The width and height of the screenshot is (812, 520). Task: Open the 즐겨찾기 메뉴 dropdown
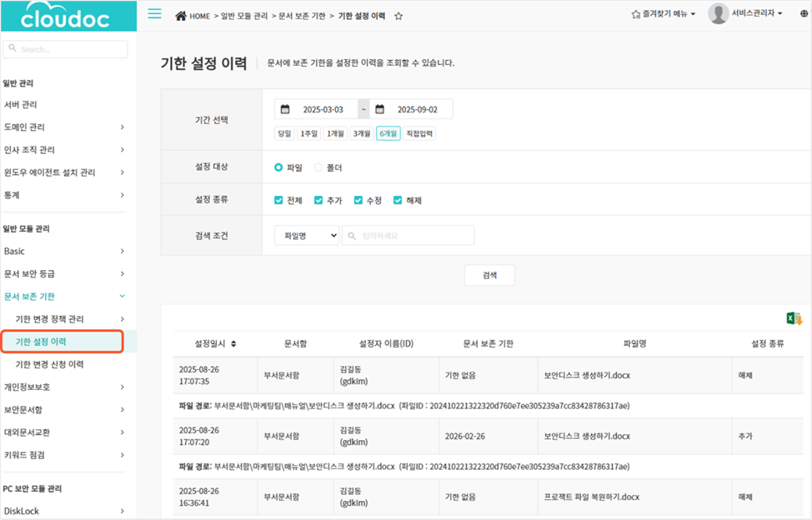[664, 14]
